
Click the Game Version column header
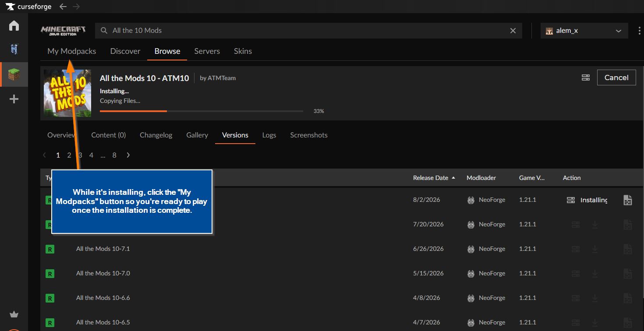532,178
